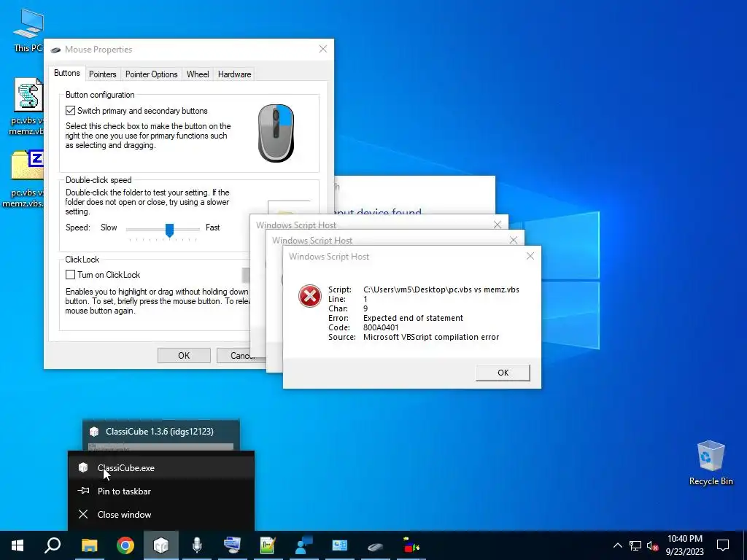The width and height of the screenshot is (747, 560).
Task: Click the red error icon in the dialog
Action: 309,296
